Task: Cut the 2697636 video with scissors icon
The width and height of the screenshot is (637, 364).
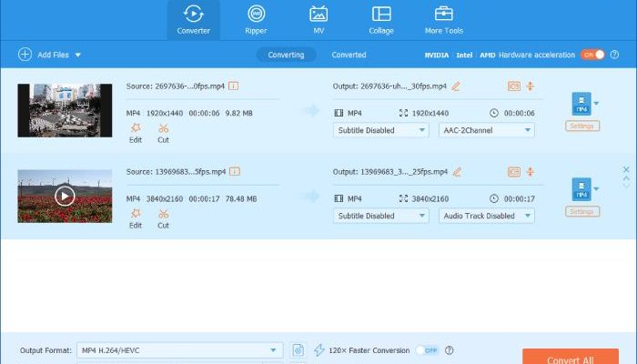Action: 163,133
